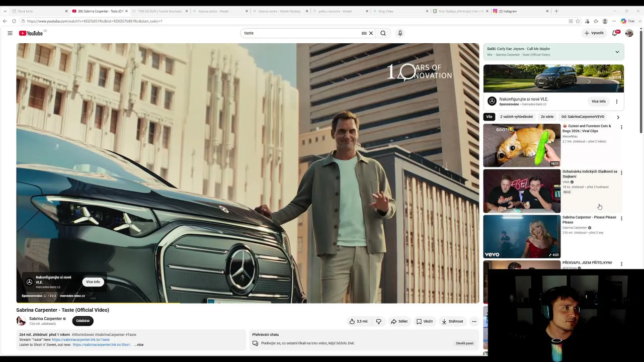The height and width of the screenshot is (362, 644).
Task: Start voice search with the microphone
Action: (x=400, y=33)
